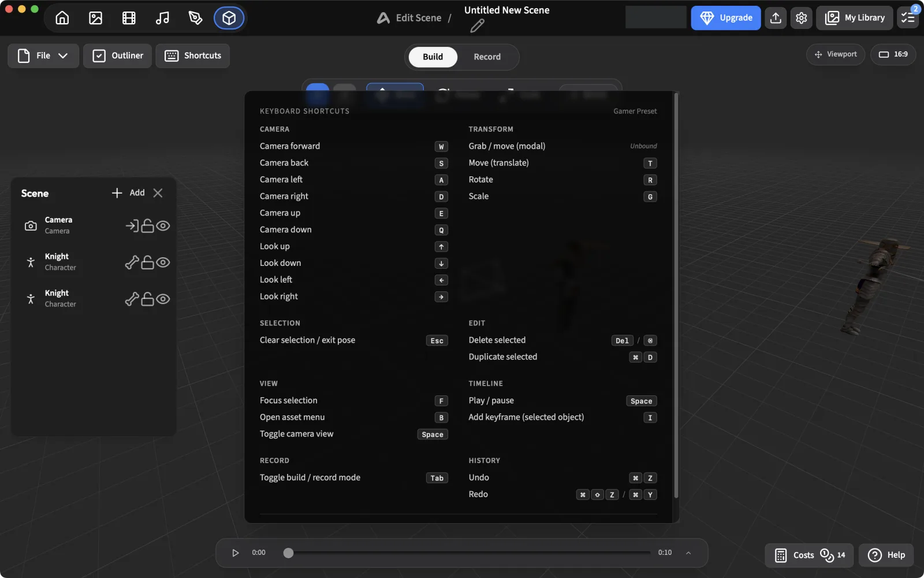This screenshot has height=578, width=924.
Task: Open the Pen nib edit tool
Action: tap(196, 18)
